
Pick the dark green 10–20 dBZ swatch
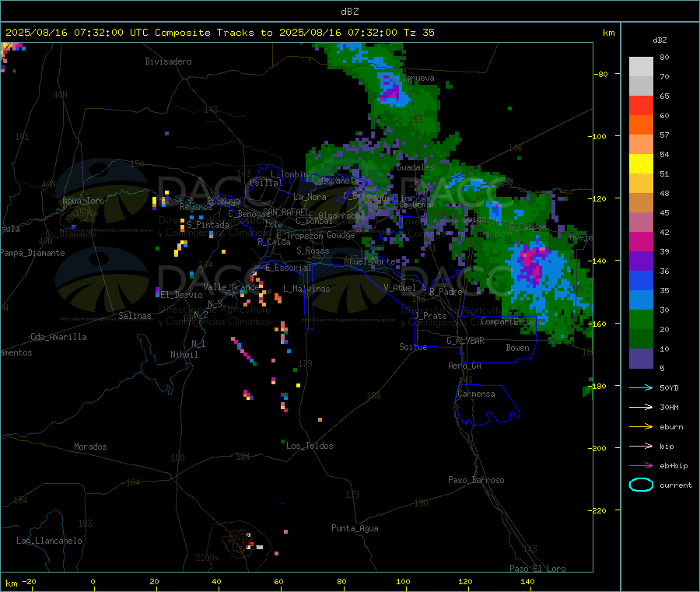(x=641, y=339)
